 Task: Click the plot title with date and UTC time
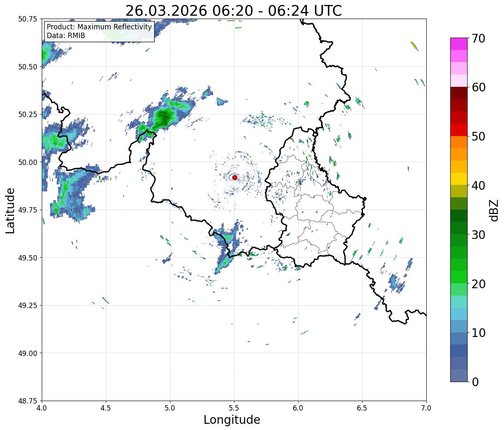(x=234, y=10)
